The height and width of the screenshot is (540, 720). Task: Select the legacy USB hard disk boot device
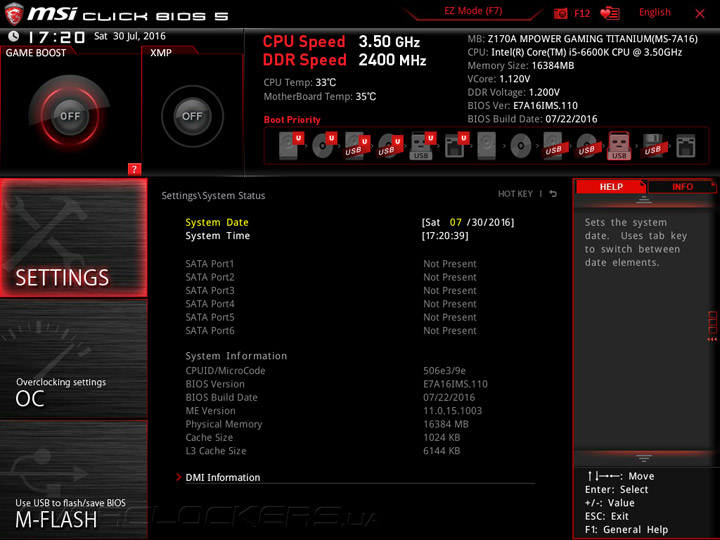[x=554, y=146]
